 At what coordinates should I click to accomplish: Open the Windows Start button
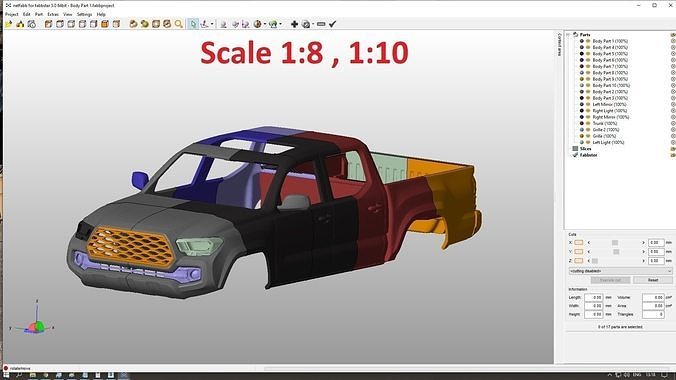pyautogui.click(x=6, y=376)
